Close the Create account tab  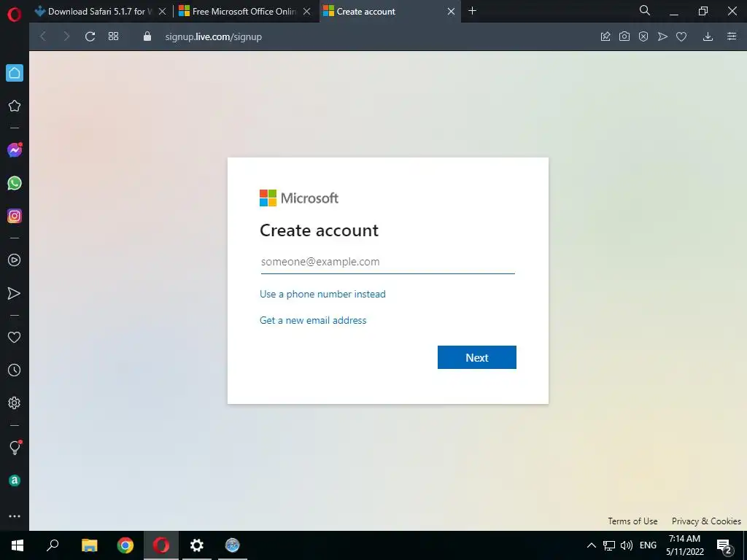(451, 12)
